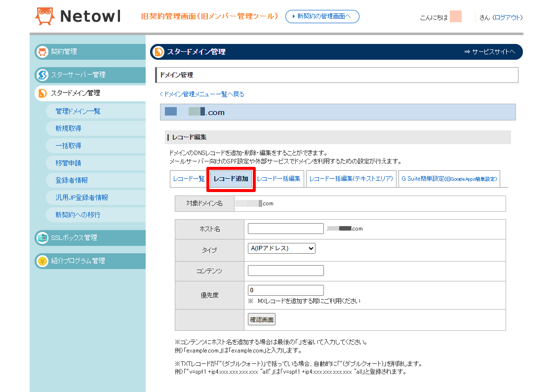Open the タイプ record type dropdown
The height and width of the screenshot is (392, 554).
click(x=281, y=248)
